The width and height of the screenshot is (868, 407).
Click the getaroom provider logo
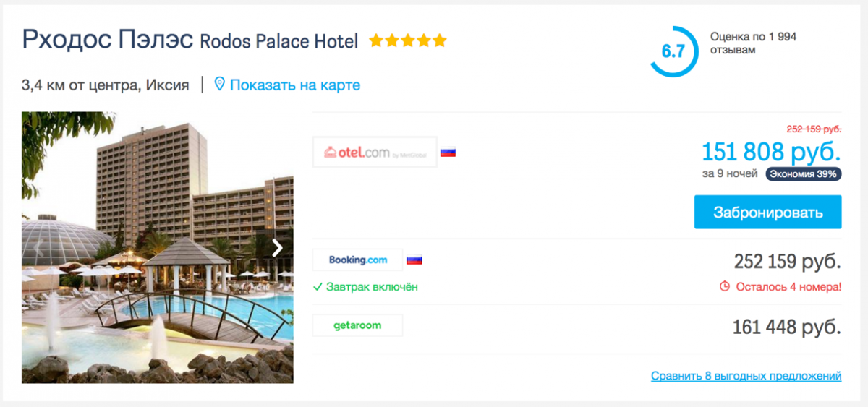[x=357, y=325]
